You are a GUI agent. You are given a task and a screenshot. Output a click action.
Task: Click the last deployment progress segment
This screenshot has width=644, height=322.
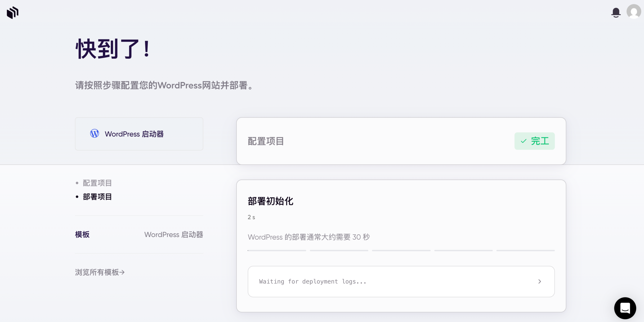click(526, 250)
